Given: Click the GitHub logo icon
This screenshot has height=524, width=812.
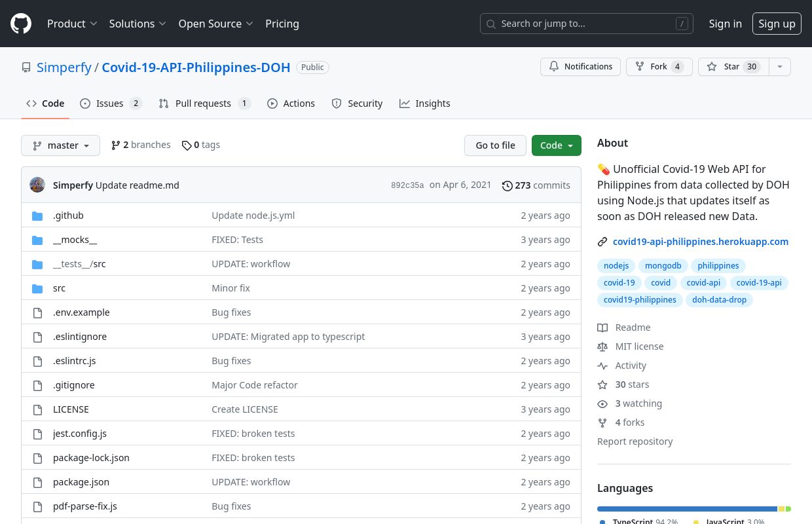Looking at the screenshot, I should [21, 24].
